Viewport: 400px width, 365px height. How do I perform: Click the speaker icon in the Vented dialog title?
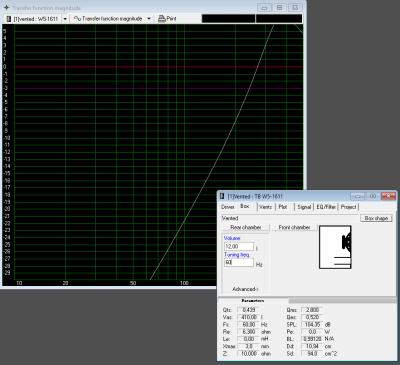pos(222,196)
